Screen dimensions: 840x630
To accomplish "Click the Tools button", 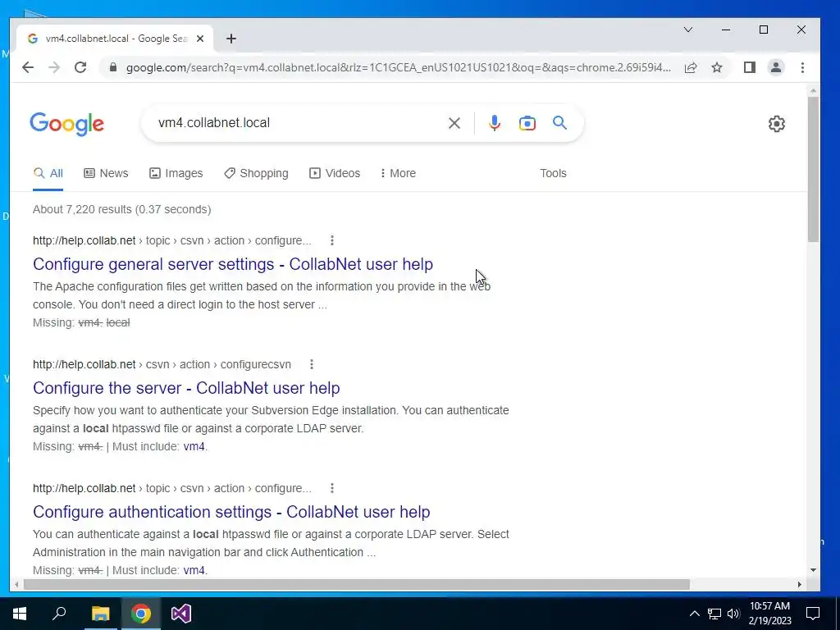I will coord(553,174).
